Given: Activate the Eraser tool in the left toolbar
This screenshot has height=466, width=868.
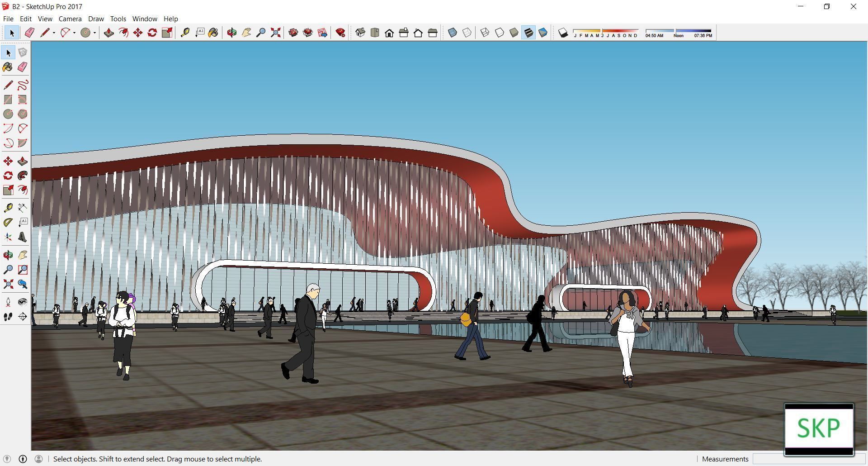Looking at the screenshot, I should [23, 67].
